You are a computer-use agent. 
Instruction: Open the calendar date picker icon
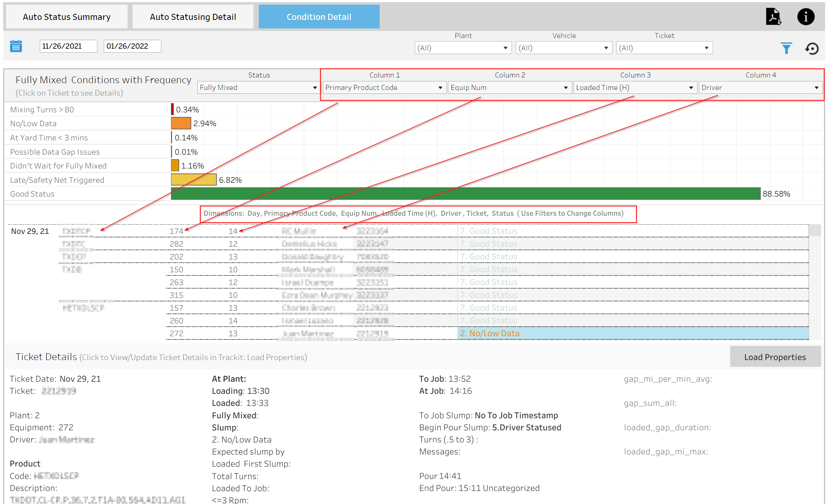pos(16,46)
